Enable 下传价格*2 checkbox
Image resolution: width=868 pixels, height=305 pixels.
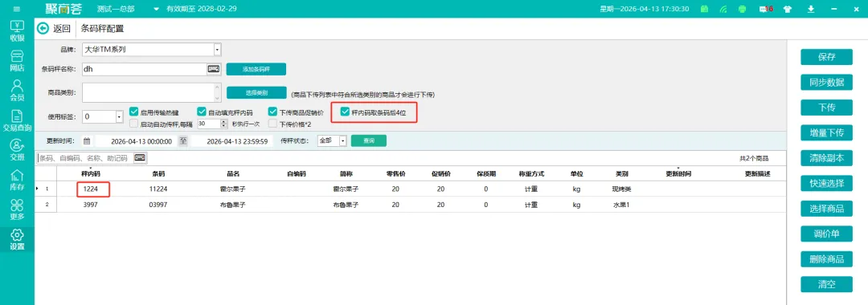coord(272,124)
